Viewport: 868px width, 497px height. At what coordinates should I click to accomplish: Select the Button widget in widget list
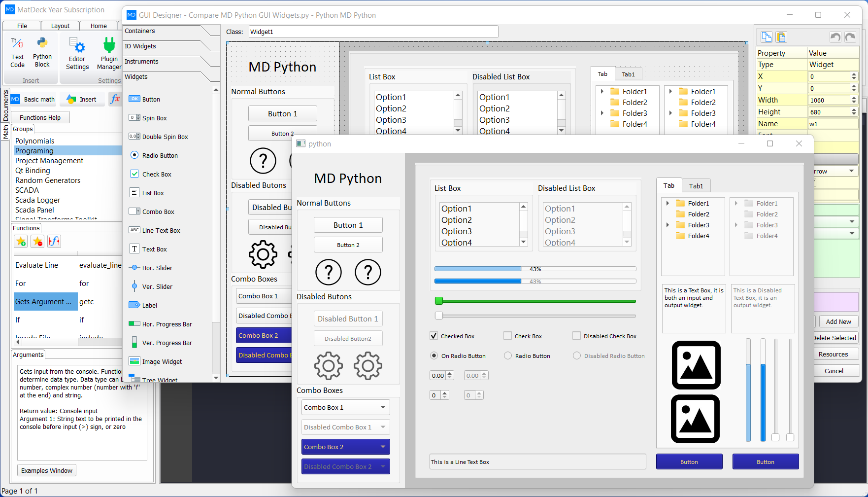(144, 99)
